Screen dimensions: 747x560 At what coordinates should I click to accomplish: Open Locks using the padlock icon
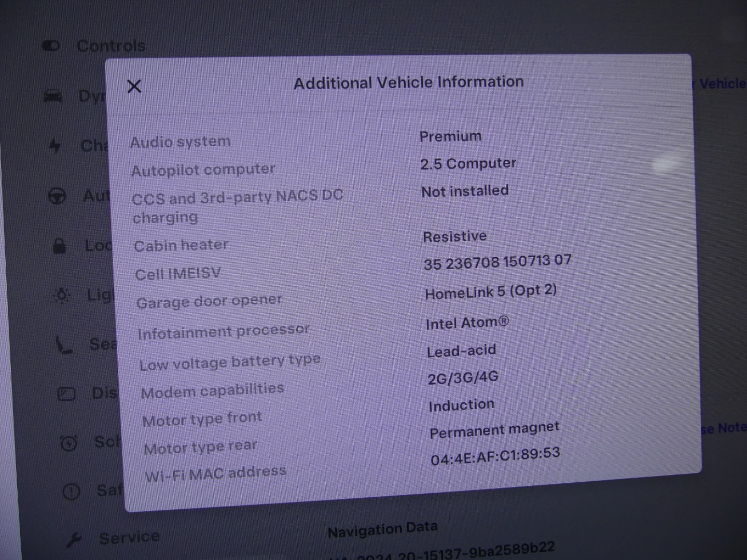[x=60, y=245]
